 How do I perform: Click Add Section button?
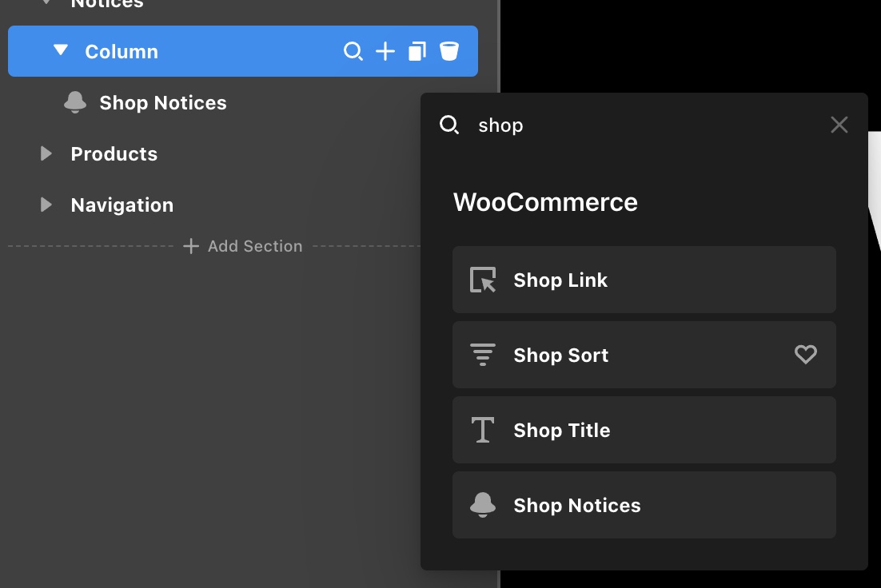243,246
